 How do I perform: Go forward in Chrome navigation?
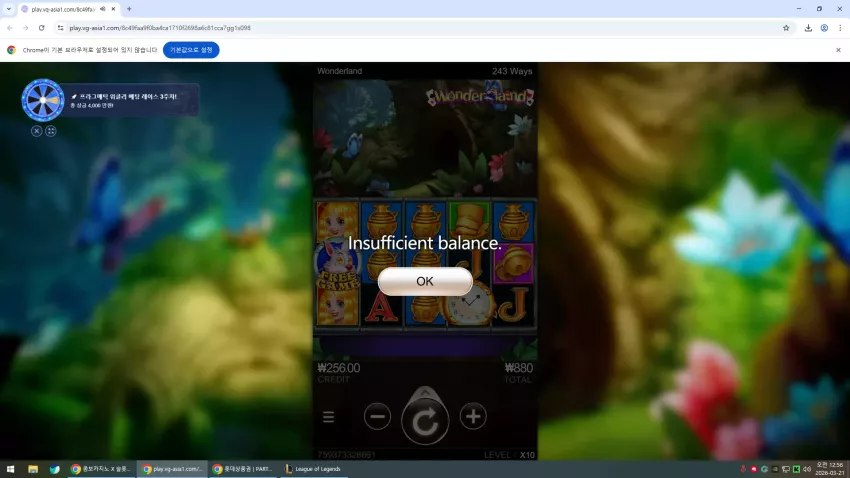coord(25,28)
